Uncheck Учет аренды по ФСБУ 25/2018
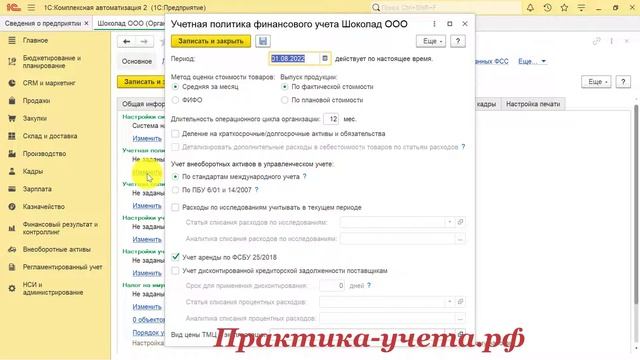Image resolution: width=640 pixels, height=360 pixels. 176,257
